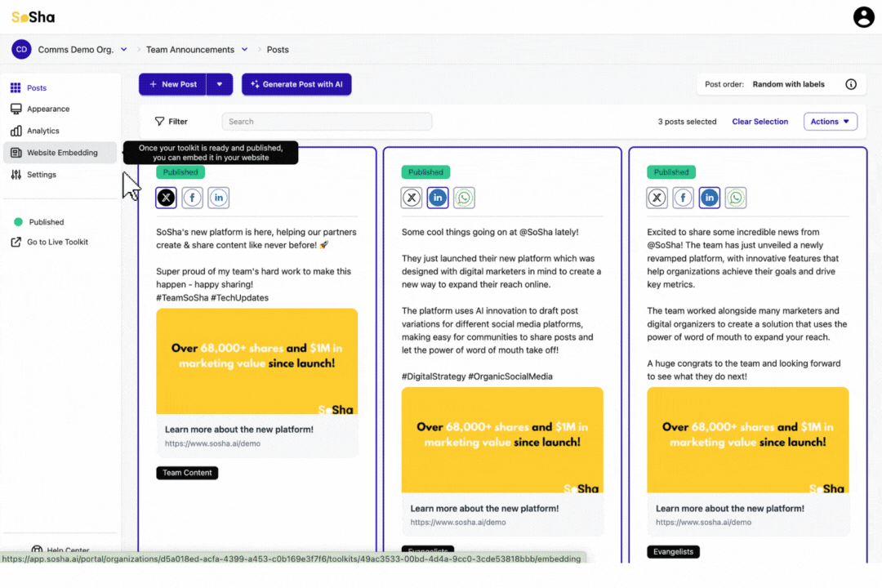Select the Posts breadcrumb
Viewport: 882px width, 588px height.
click(278, 50)
